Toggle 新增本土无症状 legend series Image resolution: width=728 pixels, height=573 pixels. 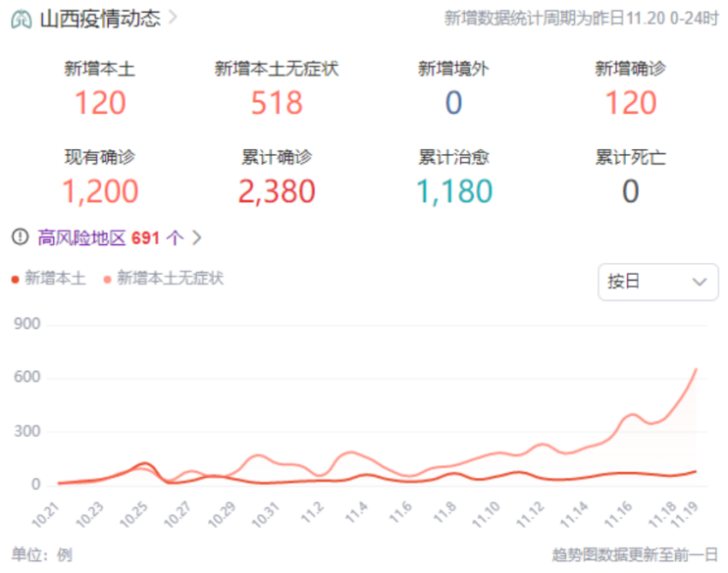click(163, 279)
